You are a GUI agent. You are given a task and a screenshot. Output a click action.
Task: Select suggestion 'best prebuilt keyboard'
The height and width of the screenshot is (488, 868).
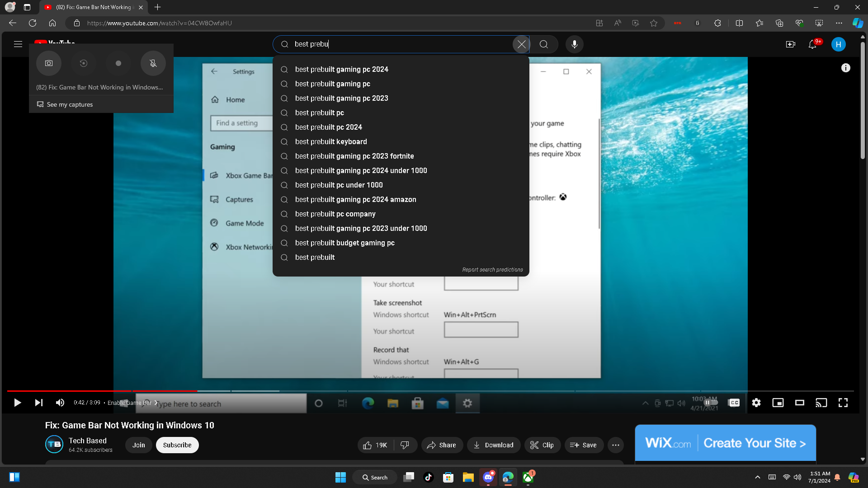point(401,141)
